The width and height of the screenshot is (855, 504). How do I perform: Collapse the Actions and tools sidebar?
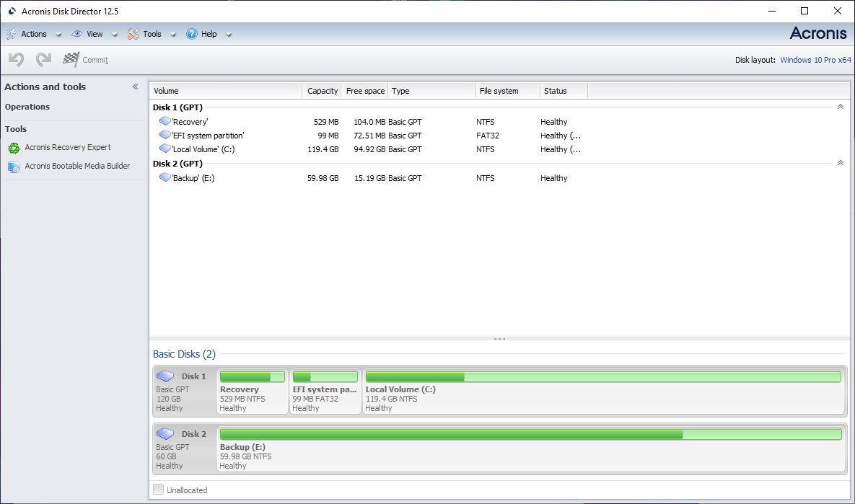[135, 87]
